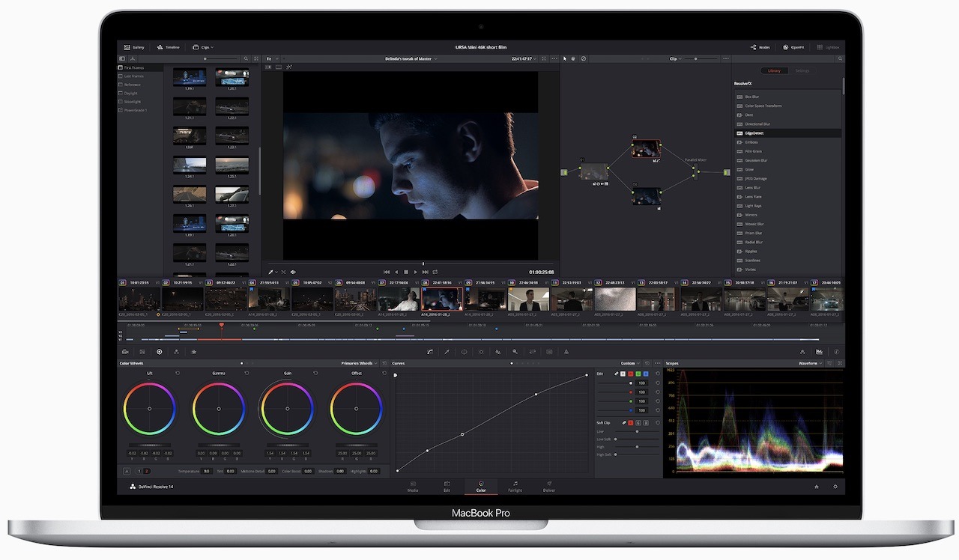Screen dimensions: 959x560
Task: Open the OpenFX panel
Action: coord(794,47)
